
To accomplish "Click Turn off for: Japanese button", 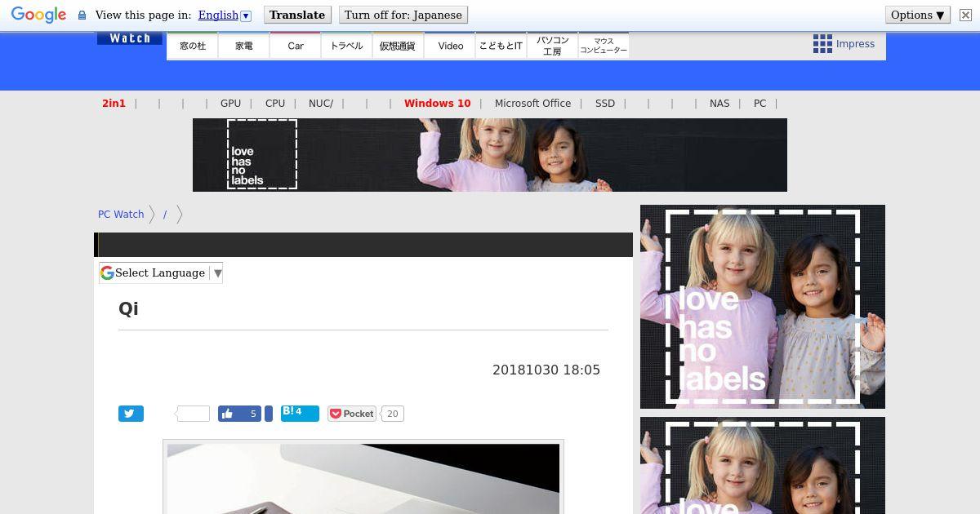I will (x=403, y=15).
